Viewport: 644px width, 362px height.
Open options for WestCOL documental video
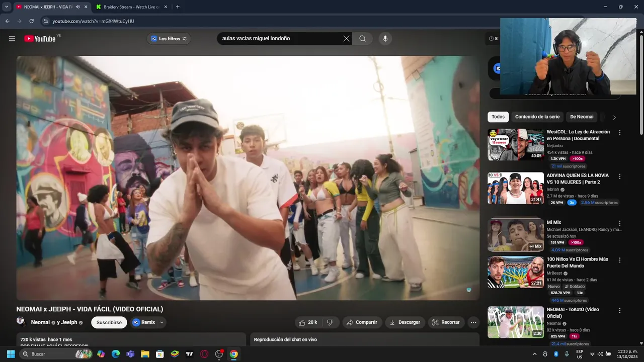pos(620,133)
